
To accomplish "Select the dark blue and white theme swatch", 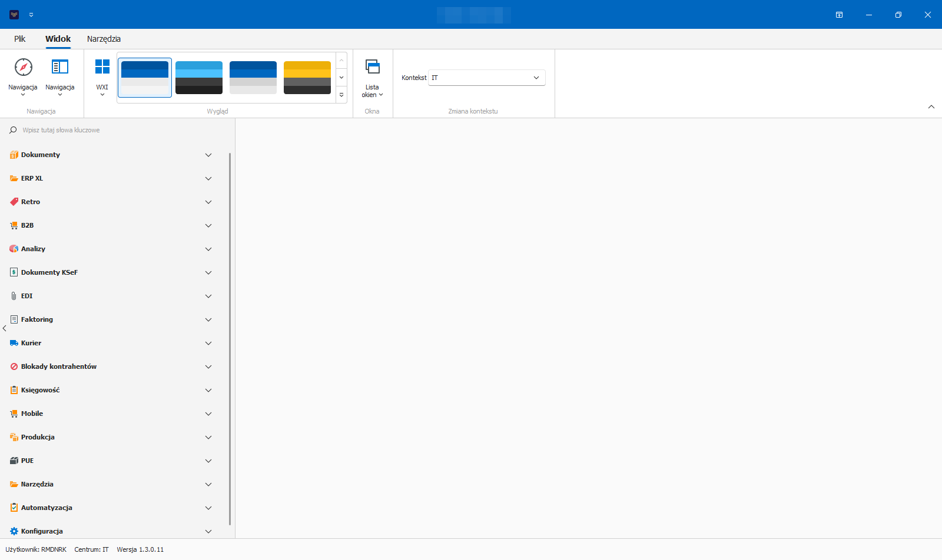I will pos(145,78).
